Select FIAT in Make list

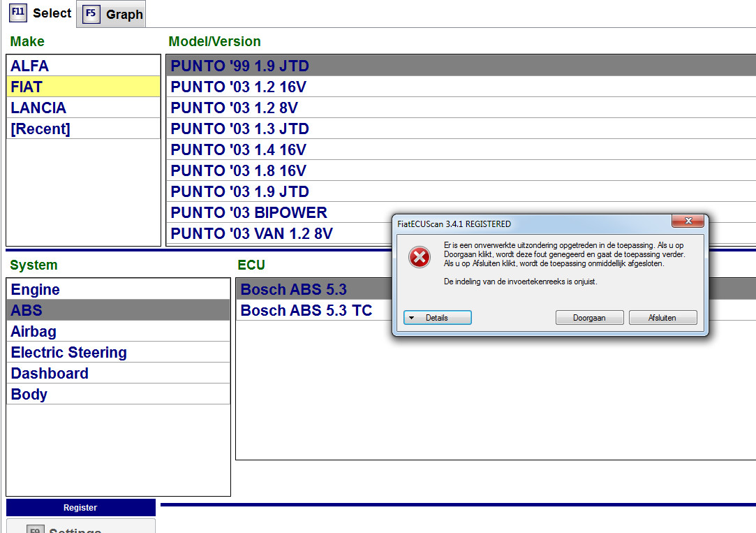click(x=83, y=87)
